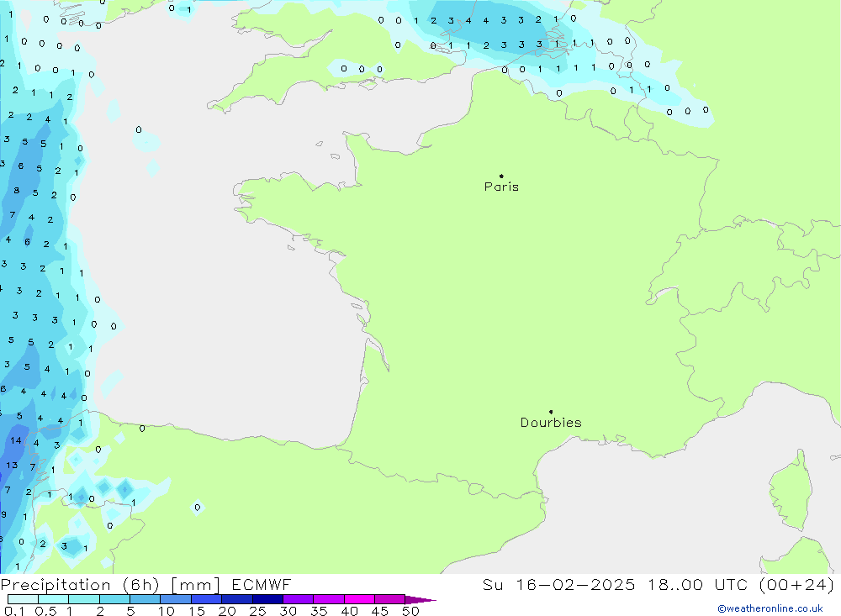Click the 'ECMWF' model label

pos(262,585)
